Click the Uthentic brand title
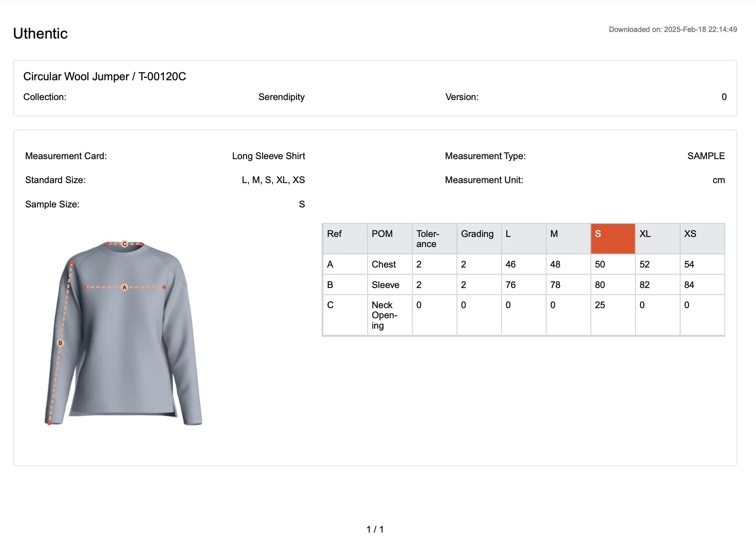756x542 pixels. (40, 34)
